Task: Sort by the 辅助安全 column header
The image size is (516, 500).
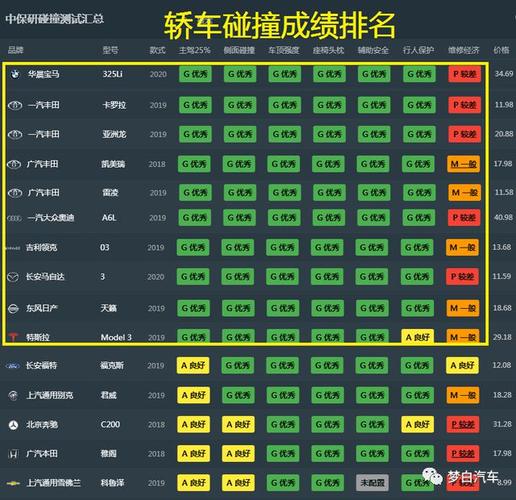Action: coord(373,50)
